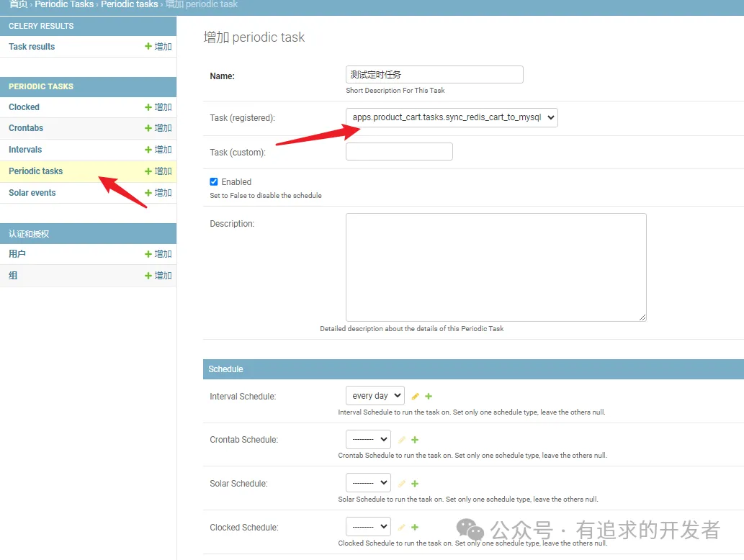The image size is (744, 560).
Task: Open the Task (registered) dropdown
Action: click(452, 117)
